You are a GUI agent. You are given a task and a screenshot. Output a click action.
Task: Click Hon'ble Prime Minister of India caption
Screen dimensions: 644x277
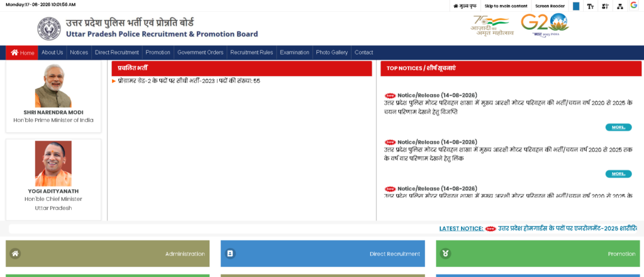tap(53, 120)
